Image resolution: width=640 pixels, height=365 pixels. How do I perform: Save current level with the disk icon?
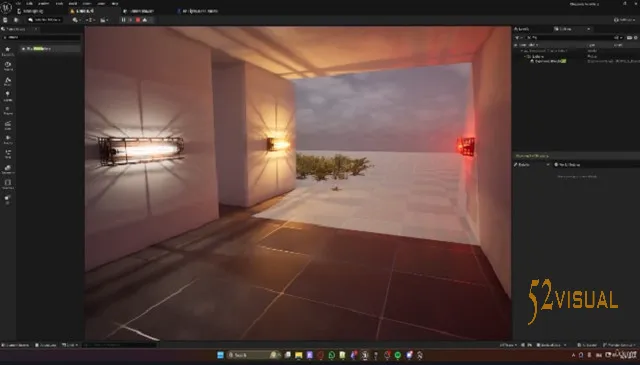5,20
